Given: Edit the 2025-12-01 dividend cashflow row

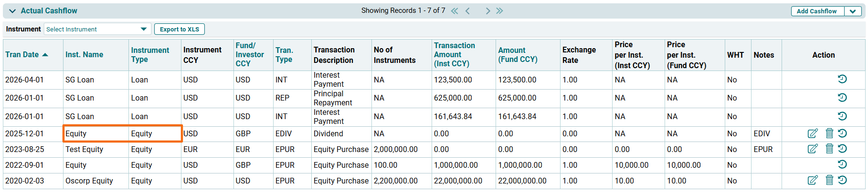Looking at the screenshot, I should tap(812, 133).
